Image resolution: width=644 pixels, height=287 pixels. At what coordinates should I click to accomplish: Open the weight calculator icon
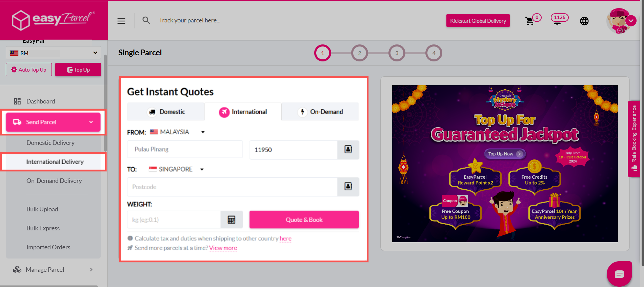pyautogui.click(x=232, y=220)
